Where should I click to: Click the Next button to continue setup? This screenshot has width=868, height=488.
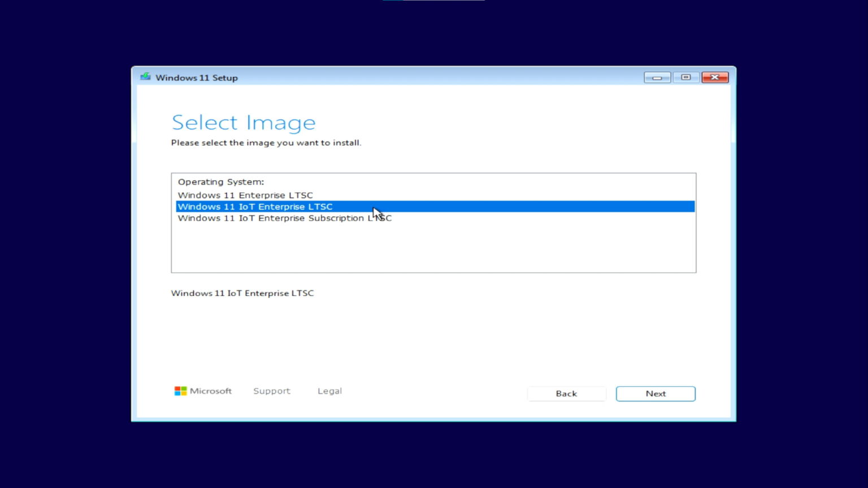655,393
